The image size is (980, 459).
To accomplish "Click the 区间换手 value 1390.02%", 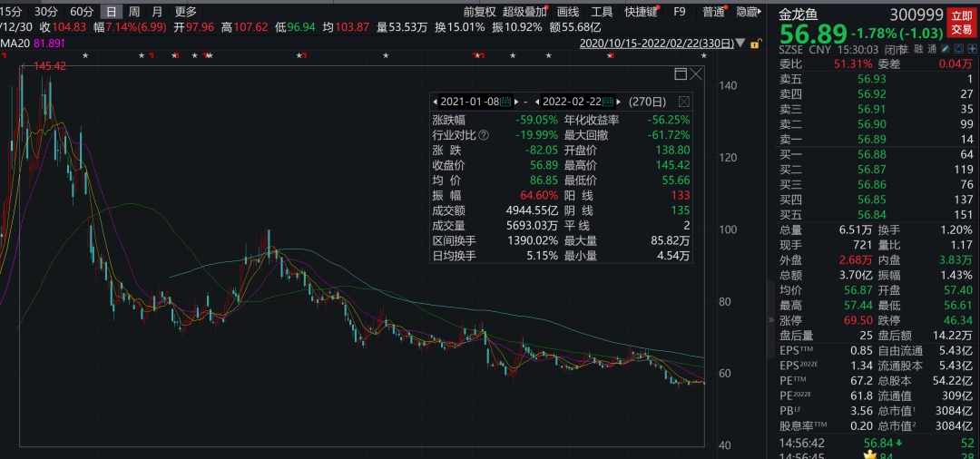I will coord(534,240).
